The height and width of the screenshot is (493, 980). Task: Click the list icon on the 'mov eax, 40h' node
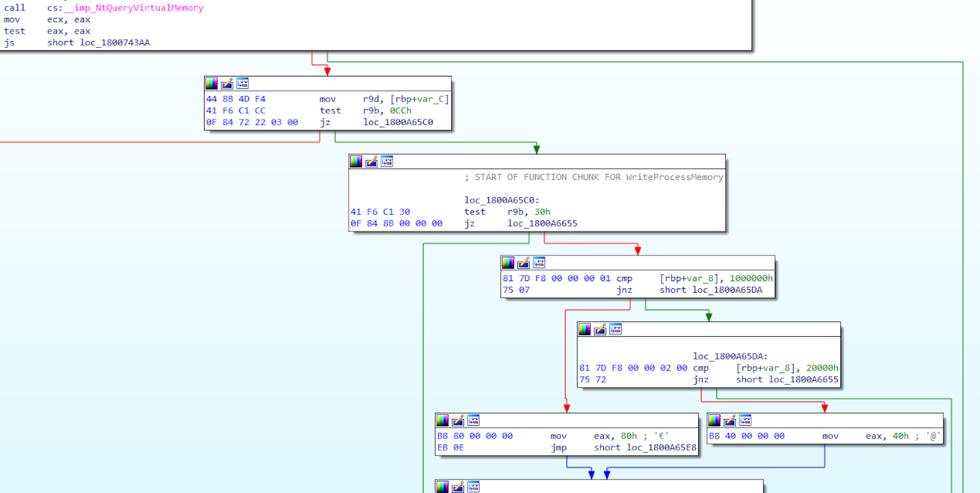coord(745,420)
